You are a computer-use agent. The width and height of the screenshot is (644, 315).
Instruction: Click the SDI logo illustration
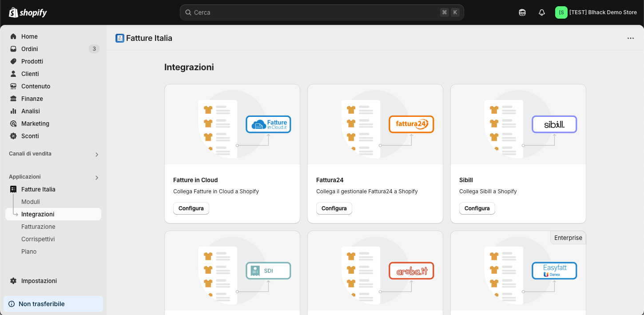(x=268, y=271)
